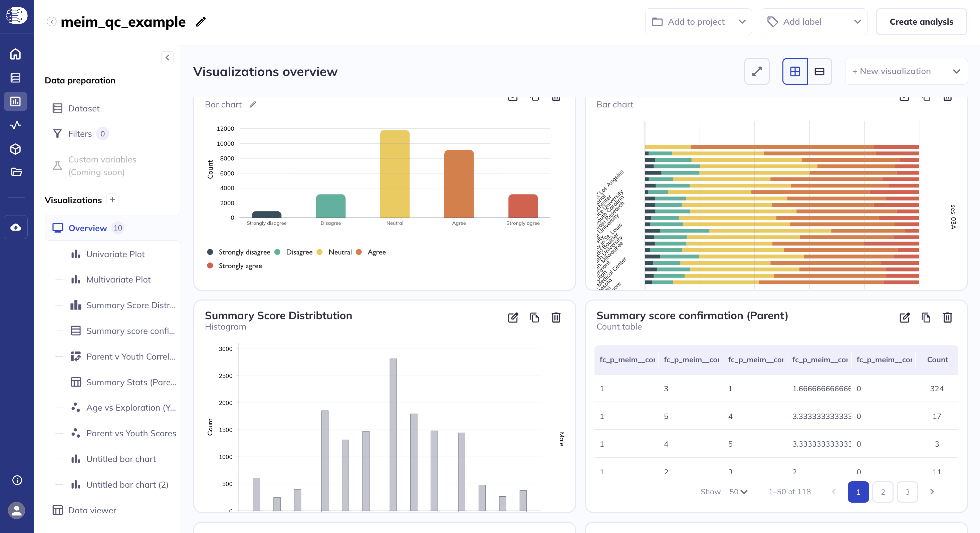Click the count value 17 in table
This screenshot has height=533, width=980.
click(x=937, y=416)
